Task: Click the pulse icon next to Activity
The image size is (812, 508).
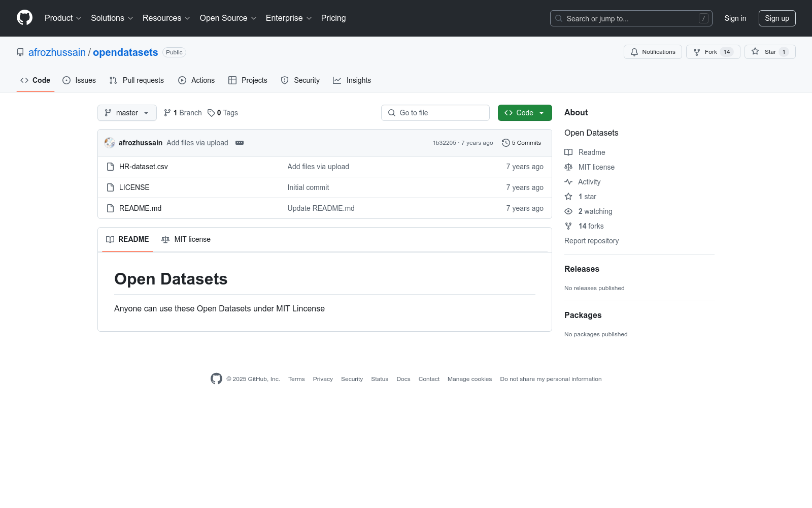Action: (x=568, y=182)
